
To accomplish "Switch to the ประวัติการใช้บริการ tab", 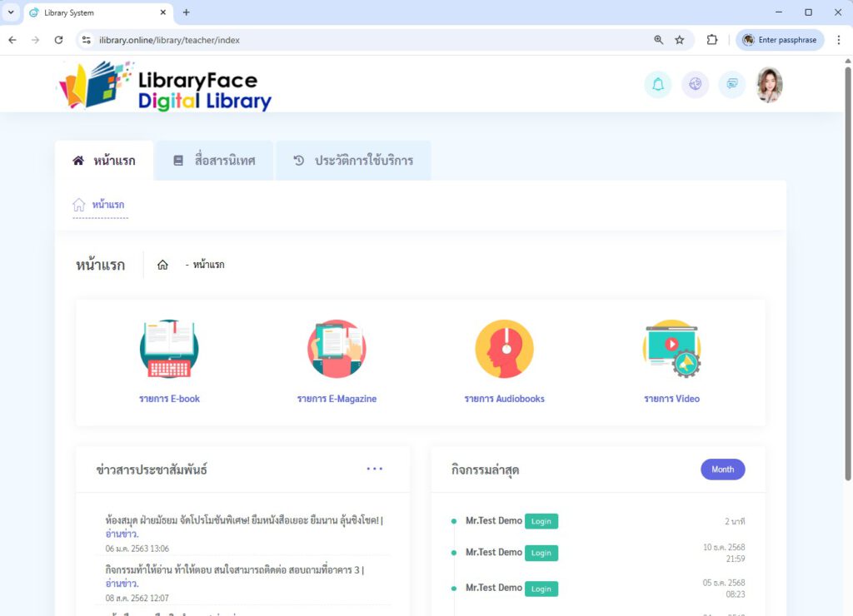I will click(353, 161).
